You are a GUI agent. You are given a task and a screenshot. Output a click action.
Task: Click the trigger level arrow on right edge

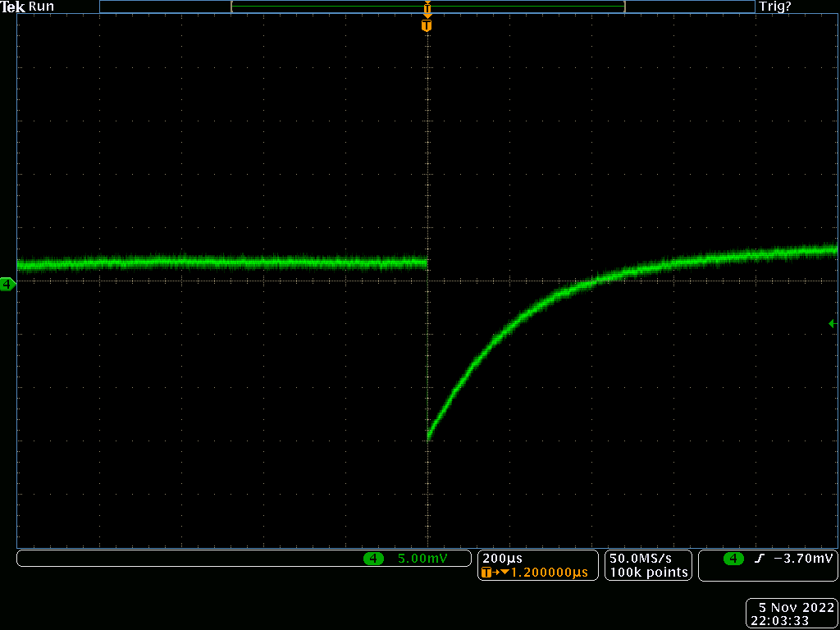tap(833, 324)
